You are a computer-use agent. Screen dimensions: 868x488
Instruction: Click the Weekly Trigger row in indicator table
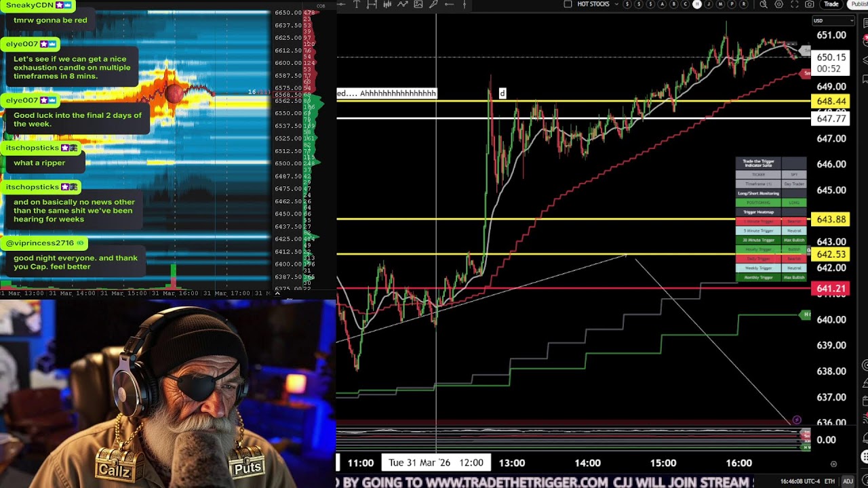(x=771, y=268)
